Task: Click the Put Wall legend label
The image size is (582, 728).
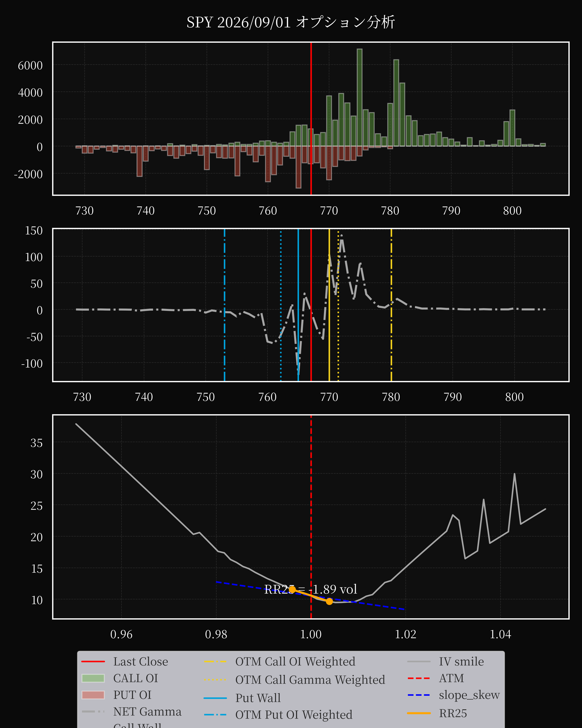Action: click(258, 698)
